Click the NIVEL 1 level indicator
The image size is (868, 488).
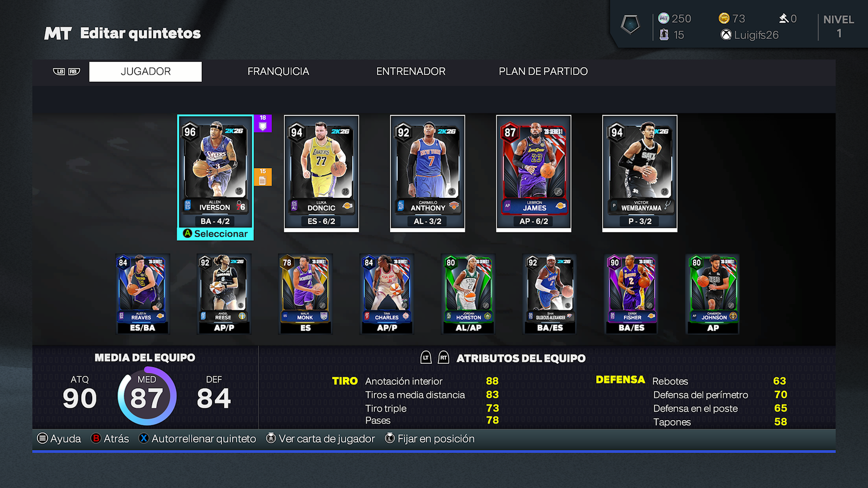point(839,26)
